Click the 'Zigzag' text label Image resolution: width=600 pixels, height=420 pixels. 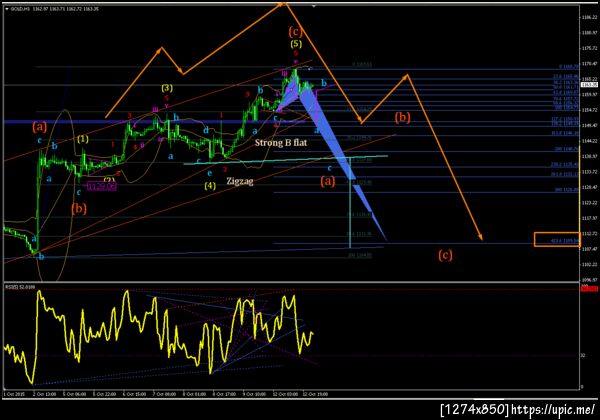point(240,181)
